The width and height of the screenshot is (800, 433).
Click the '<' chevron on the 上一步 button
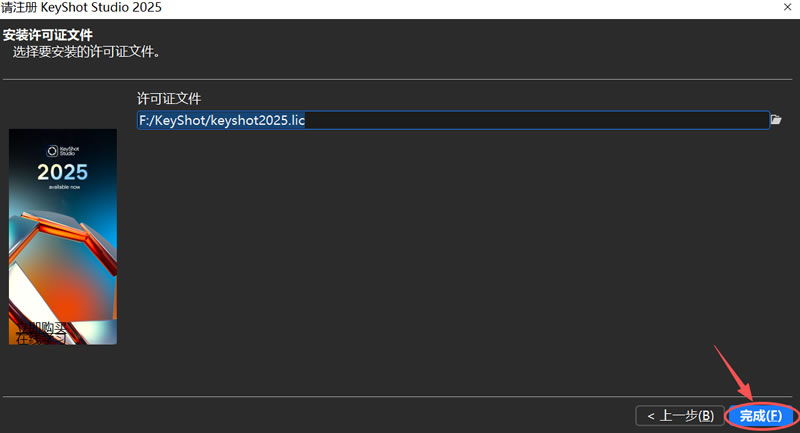[651, 415]
